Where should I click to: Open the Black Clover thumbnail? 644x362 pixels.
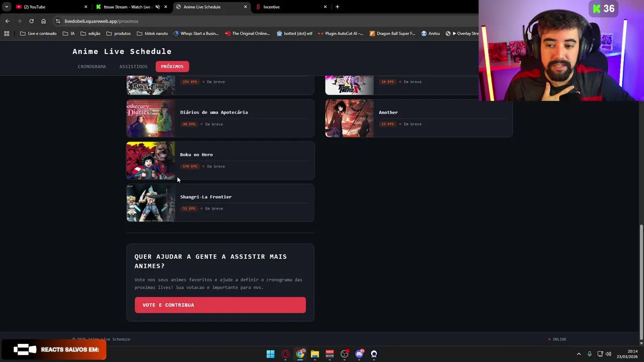pyautogui.click(x=150, y=85)
